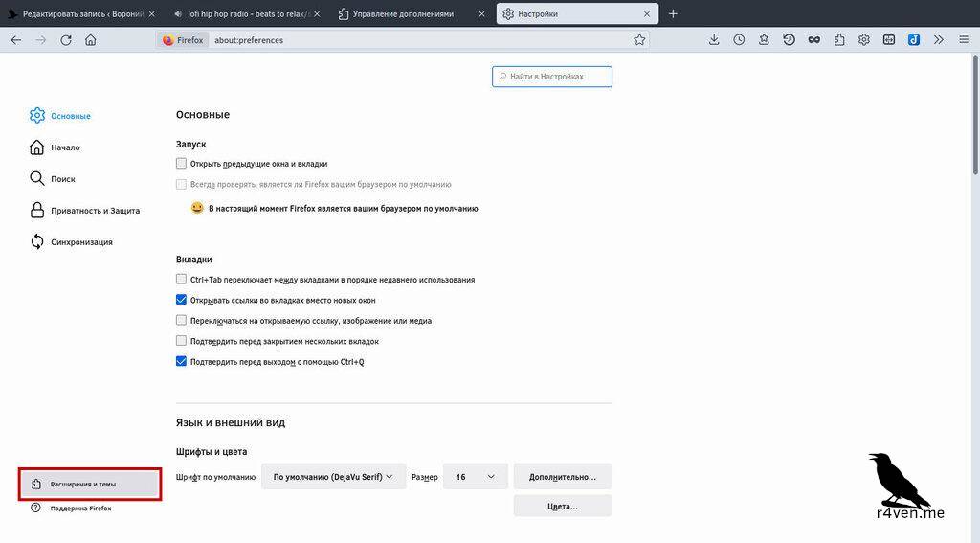
Task: Uncheck 'Подтвердить перед выходом с помощью Ctrl+Q'
Action: coord(182,362)
